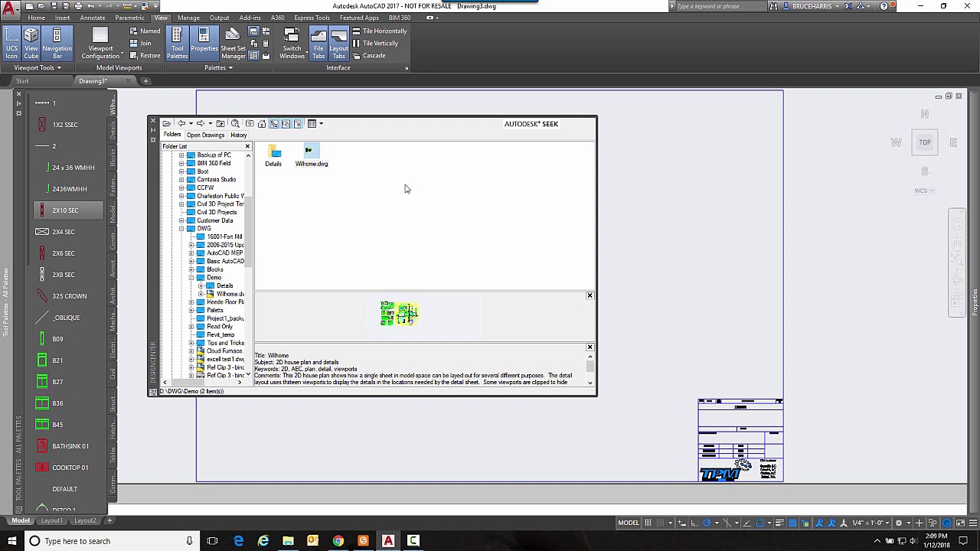The image size is (980, 551).
Task: Open AutoCAD from Windows taskbar
Action: pos(388,541)
